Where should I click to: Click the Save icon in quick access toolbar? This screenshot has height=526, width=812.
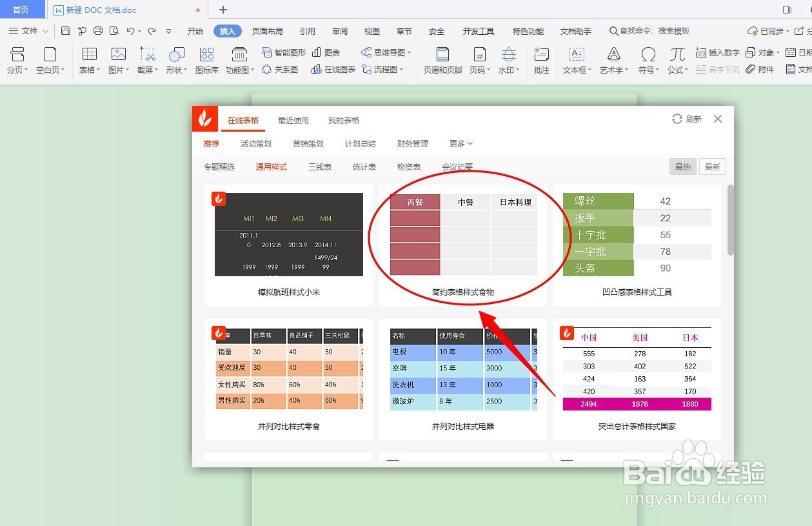click(66, 31)
